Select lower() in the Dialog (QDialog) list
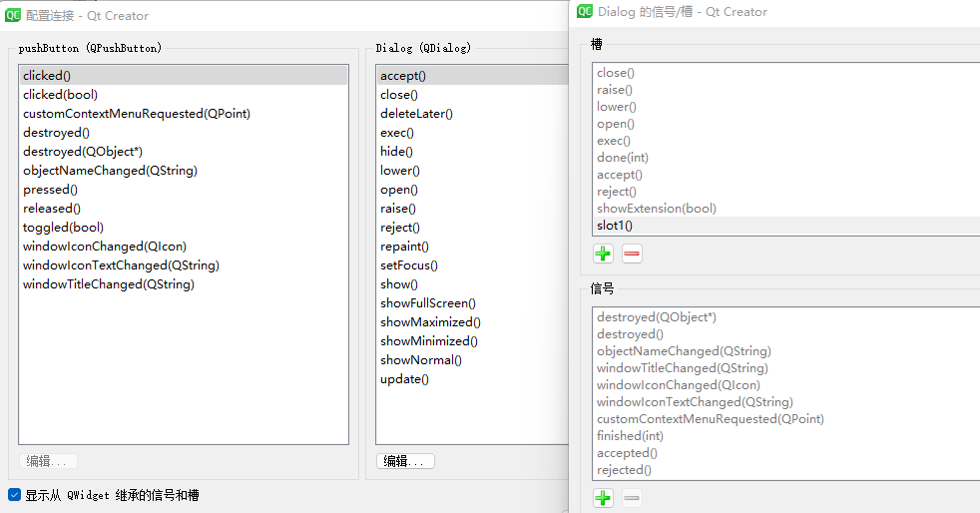This screenshot has width=980, height=513. 472,171
